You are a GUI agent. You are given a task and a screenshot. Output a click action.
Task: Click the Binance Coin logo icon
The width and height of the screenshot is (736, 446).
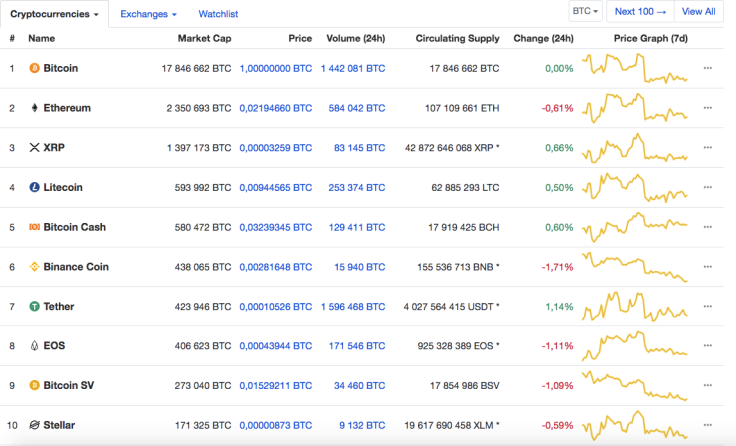point(34,267)
